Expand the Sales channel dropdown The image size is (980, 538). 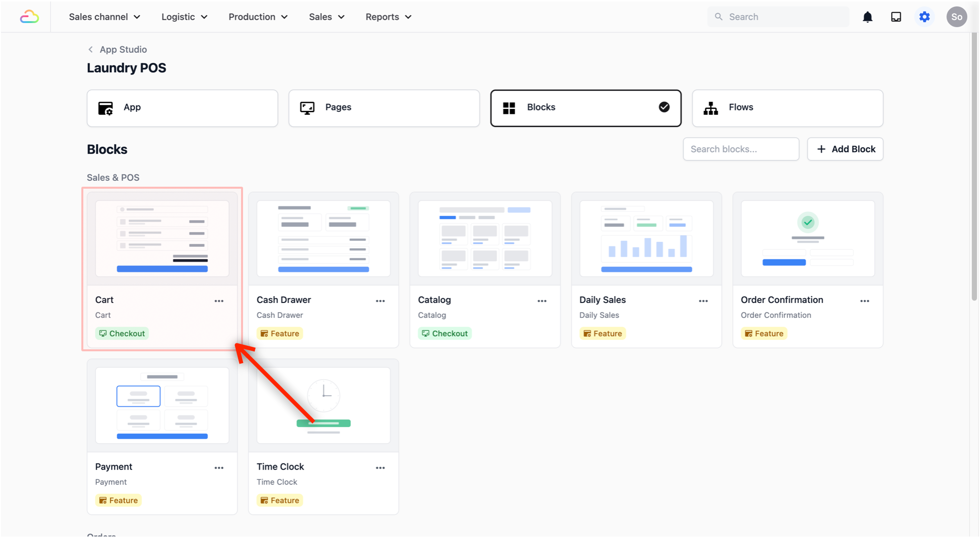point(105,17)
